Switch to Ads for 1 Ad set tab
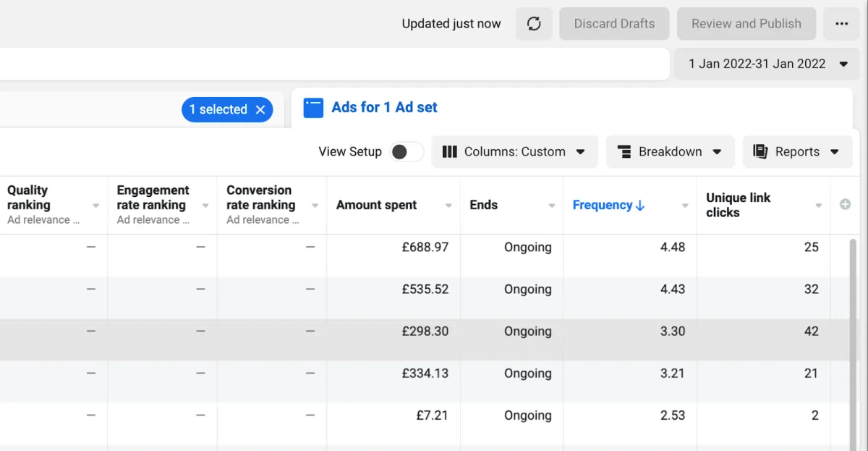 point(384,107)
